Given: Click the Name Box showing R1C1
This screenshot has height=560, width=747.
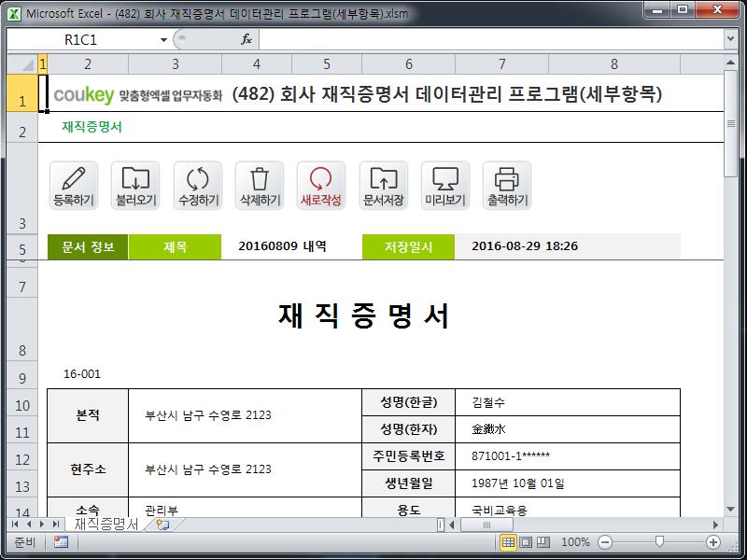Looking at the screenshot, I should pos(83,40).
